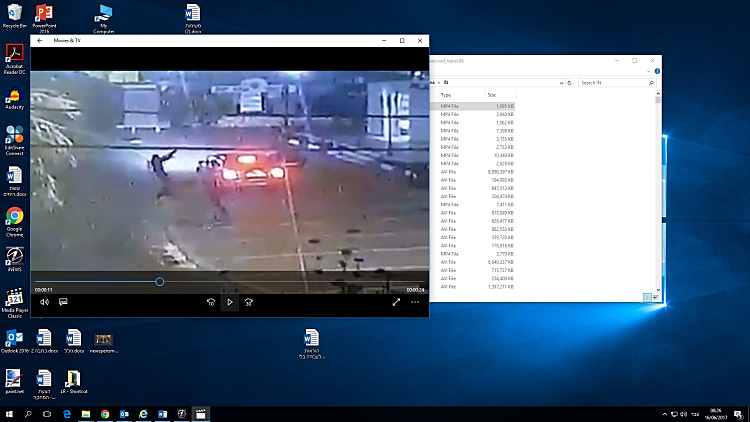750x422 pixels.
Task: Open the player's more options menu
Action: click(415, 301)
